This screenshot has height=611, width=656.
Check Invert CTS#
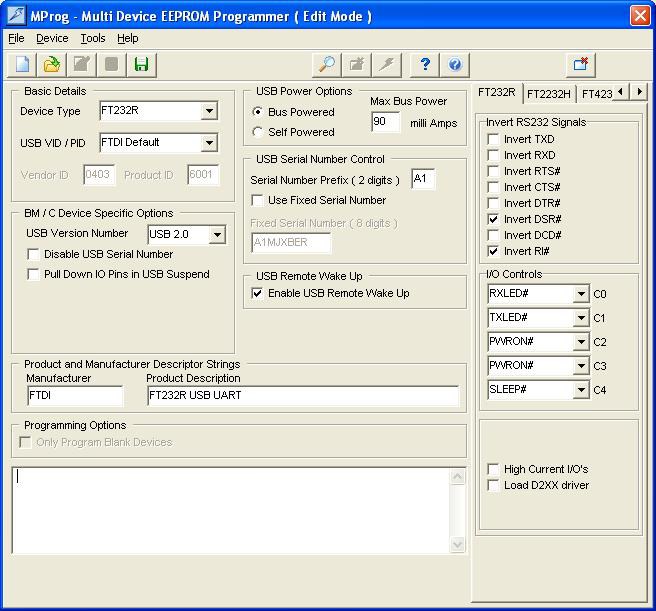(494, 187)
